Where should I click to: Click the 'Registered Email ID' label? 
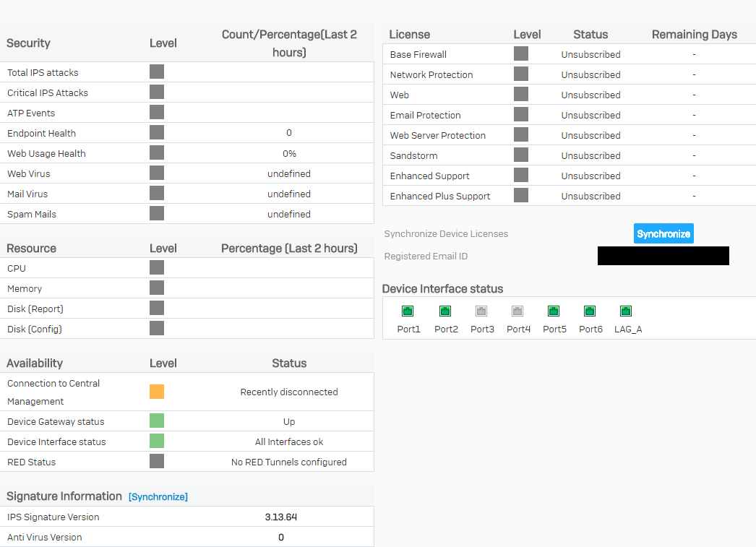tap(426, 257)
